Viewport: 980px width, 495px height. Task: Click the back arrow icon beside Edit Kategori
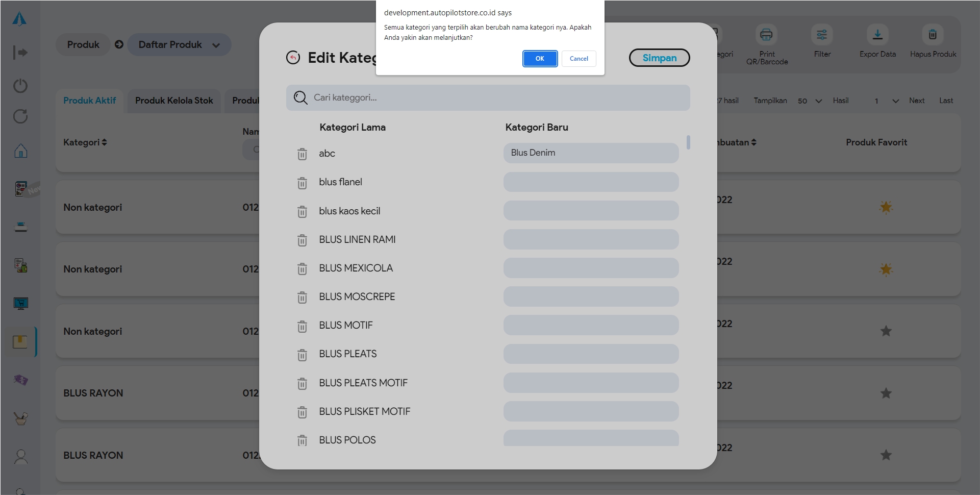tap(293, 58)
